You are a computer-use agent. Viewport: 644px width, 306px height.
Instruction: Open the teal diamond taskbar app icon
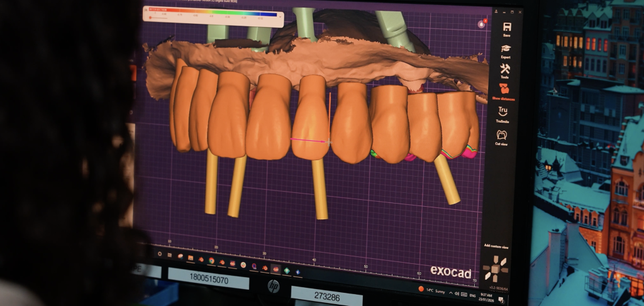tap(287, 271)
